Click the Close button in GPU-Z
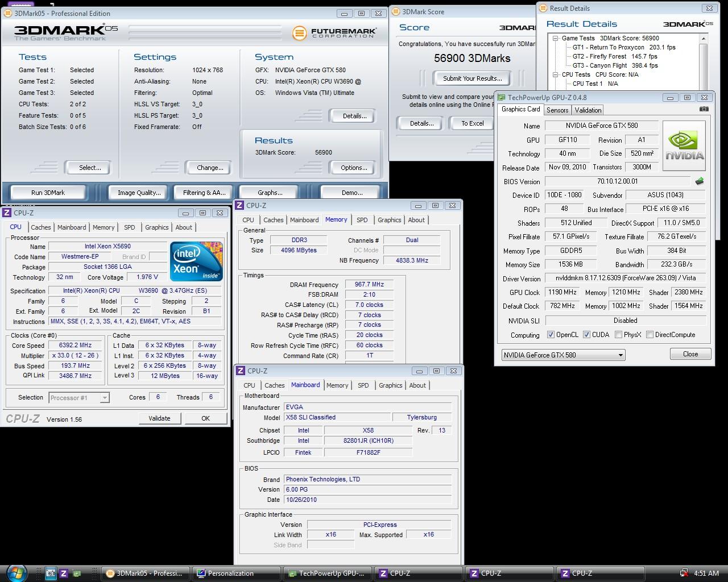Image resolution: width=728 pixels, height=582 pixels. pyautogui.click(x=690, y=354)
